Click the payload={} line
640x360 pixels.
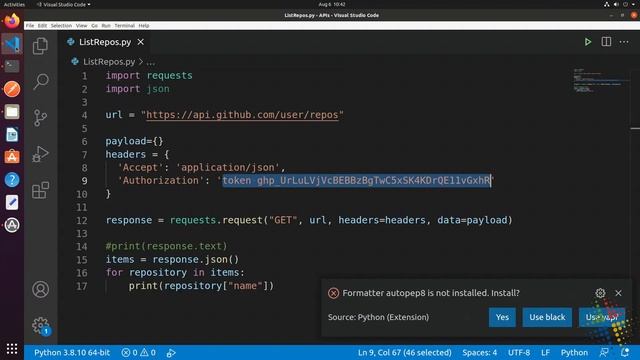point(134,141)
